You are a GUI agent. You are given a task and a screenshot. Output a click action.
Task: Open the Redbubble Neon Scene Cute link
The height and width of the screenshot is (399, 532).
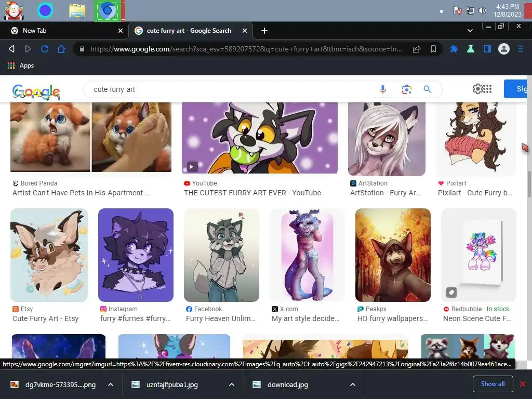point(477,318)
